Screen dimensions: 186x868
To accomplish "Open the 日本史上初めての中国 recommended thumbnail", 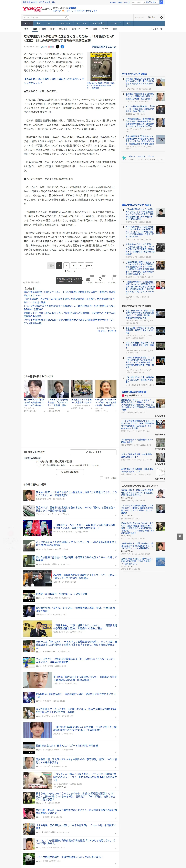I will pyautogui.click(x=82, y=389).
